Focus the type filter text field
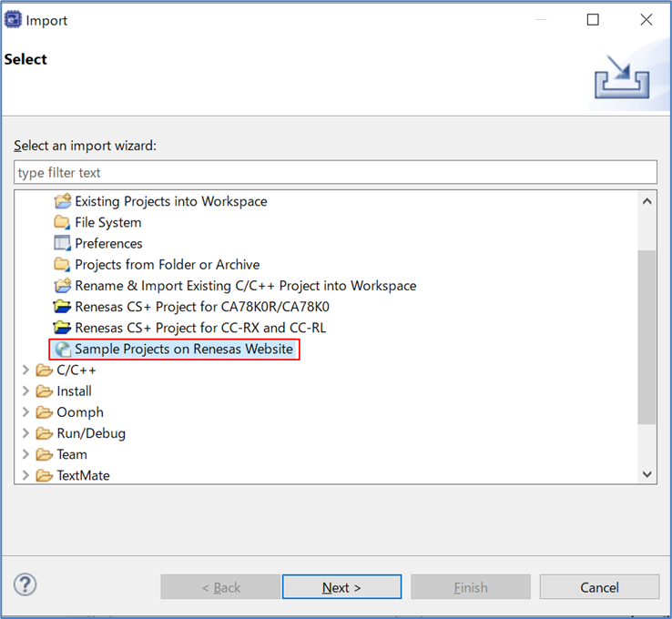The height and width of the screenshot is (619, 672). [x=335, y=172]
